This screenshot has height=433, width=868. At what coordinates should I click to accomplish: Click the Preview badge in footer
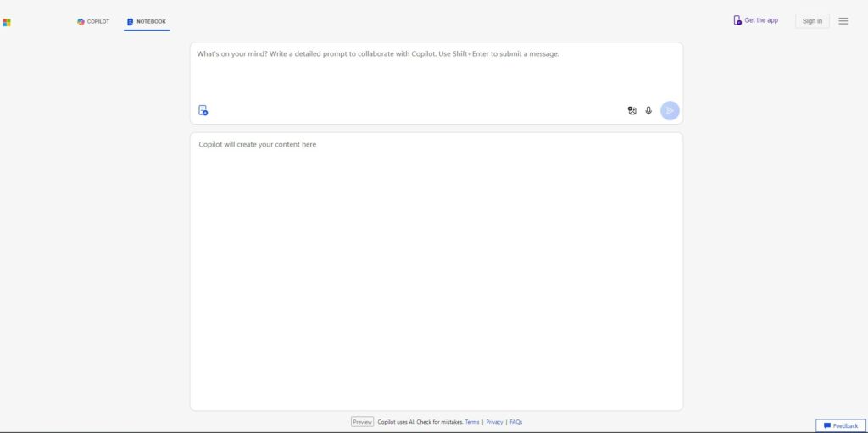(x=363, y=422)
